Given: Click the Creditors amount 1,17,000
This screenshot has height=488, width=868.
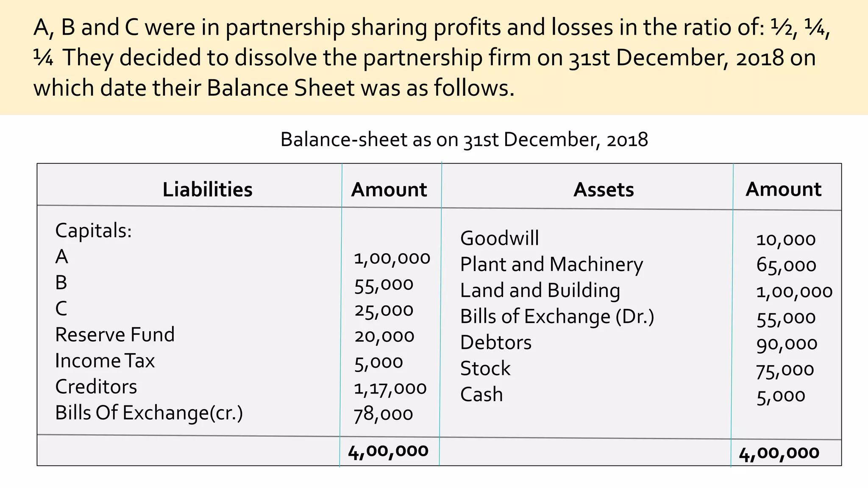Looking at the screenshot, I should click(390, 388).
